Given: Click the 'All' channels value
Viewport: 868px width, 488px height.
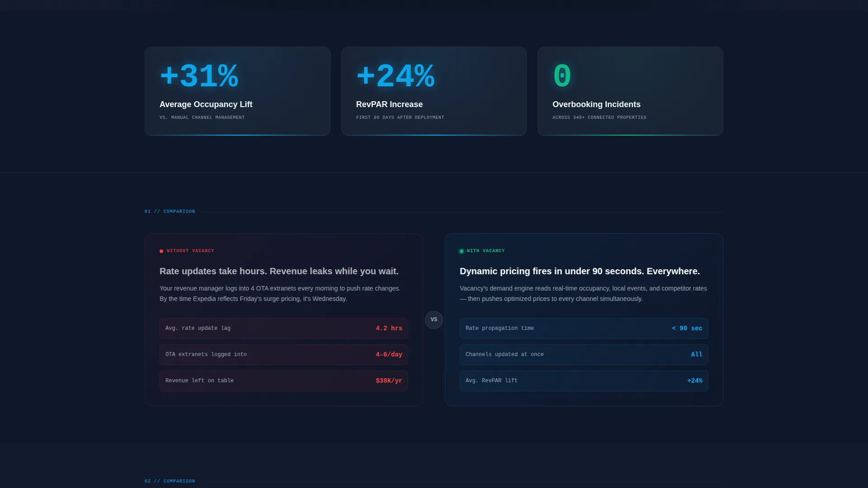Looking at the screenshot, I should [x=697, y=355].
